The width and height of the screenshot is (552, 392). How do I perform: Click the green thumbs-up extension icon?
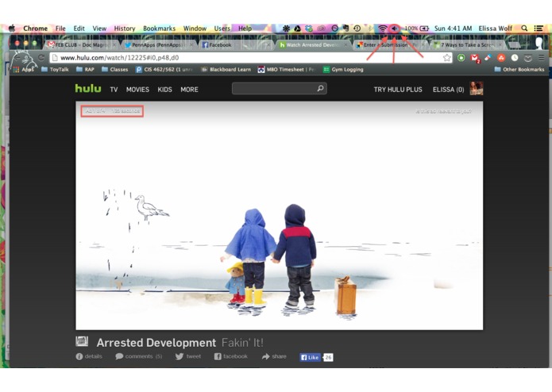pyautogui.click(x=461, y=58)
